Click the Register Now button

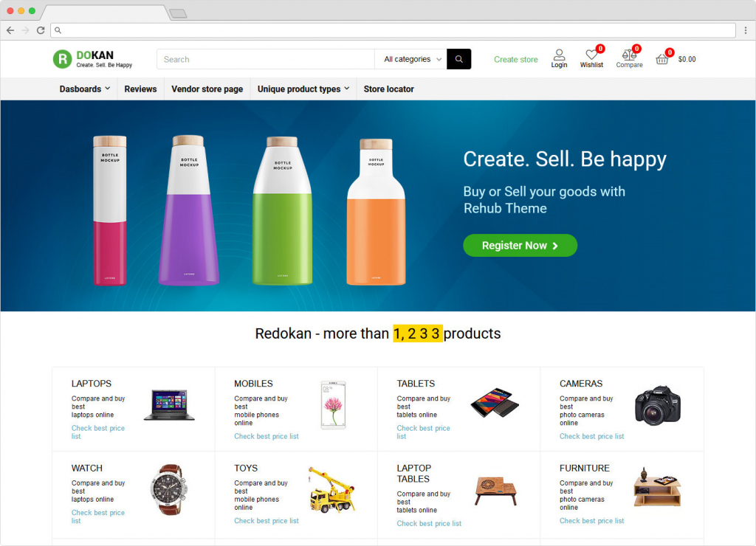click(520, 245)
